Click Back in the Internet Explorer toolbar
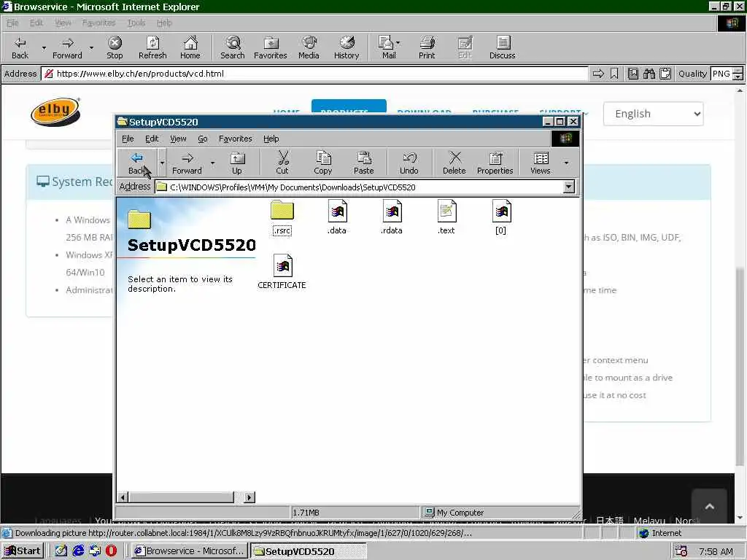The height and width of the screenshot is (560, 747). pyautogui.click(x=20, y=47)
